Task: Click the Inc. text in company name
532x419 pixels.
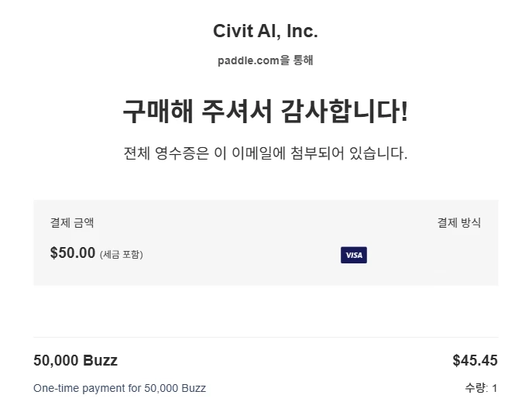Action: (x=302, y=31)
